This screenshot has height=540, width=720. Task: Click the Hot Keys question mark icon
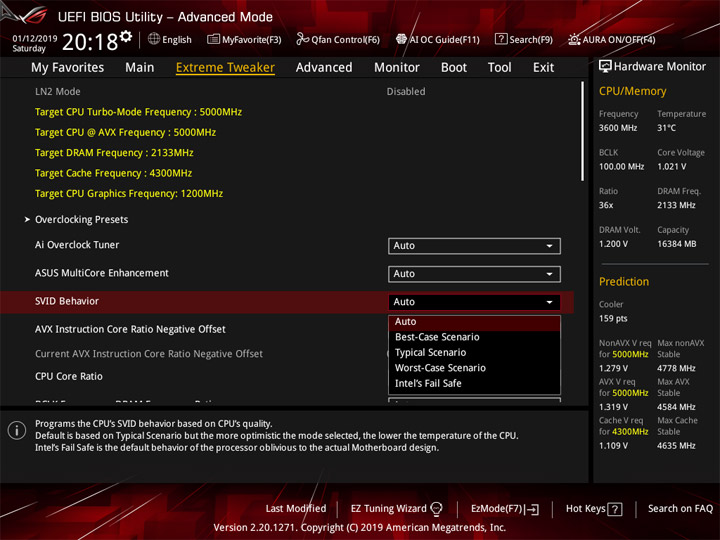615,509
